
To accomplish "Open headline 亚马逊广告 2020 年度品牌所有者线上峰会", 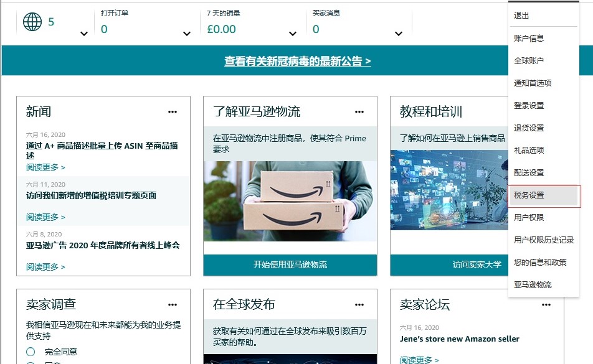I will (x=103, y=245).
